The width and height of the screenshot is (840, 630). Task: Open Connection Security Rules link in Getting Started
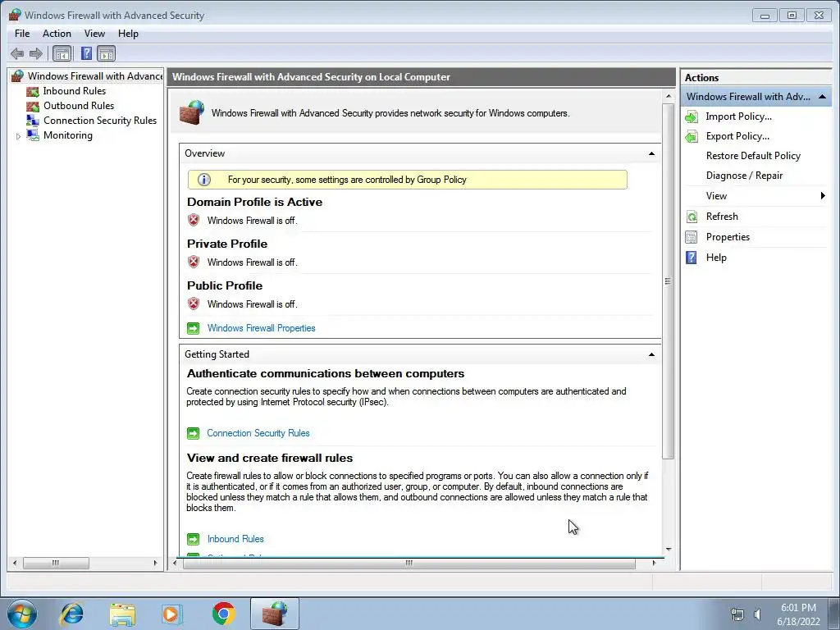pyautogui.click(x=258, y=433)
